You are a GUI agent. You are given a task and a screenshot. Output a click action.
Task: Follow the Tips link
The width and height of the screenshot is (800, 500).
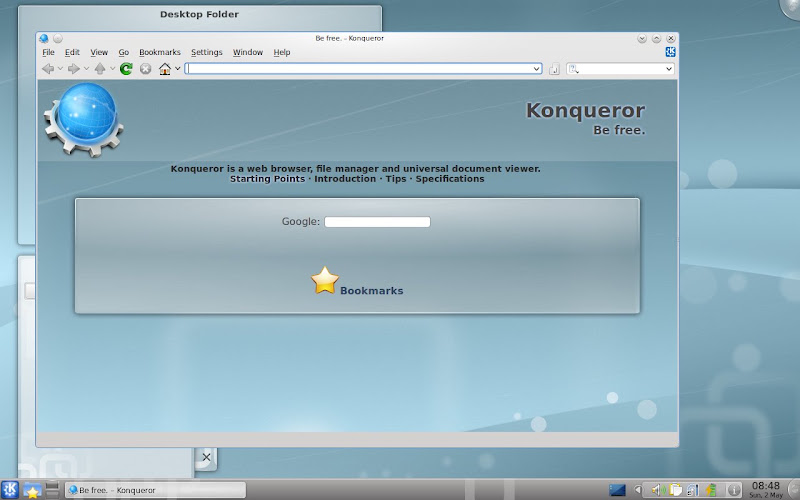click(396, 179)
